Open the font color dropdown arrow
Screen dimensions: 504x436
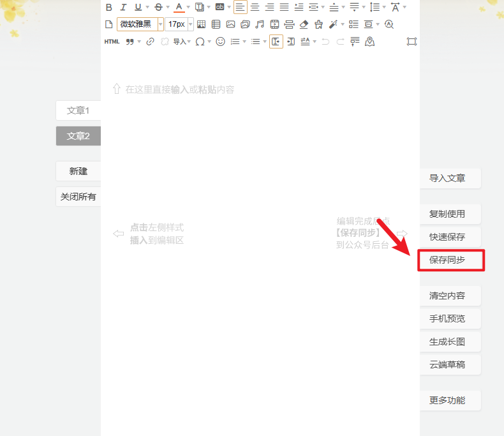pos(188,7)
